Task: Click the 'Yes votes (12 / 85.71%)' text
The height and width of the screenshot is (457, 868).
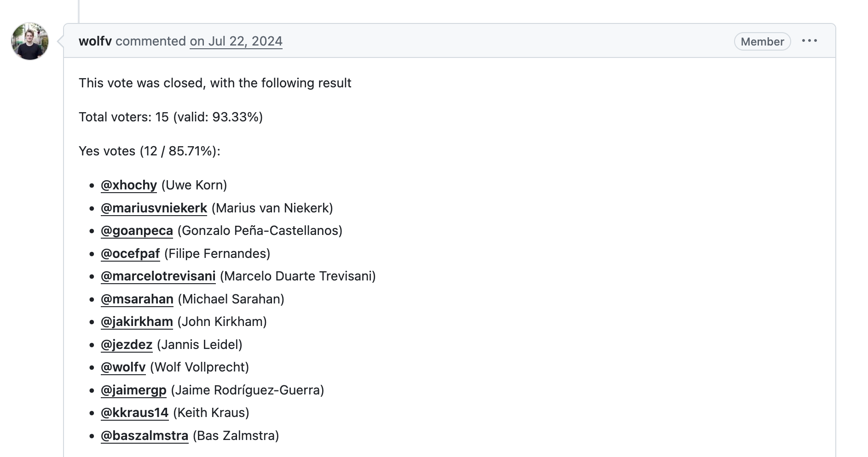Action: [149, 151]
